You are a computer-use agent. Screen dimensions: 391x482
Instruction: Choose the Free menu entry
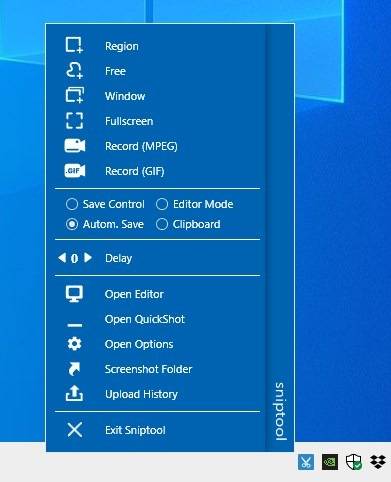click(115, 71)
